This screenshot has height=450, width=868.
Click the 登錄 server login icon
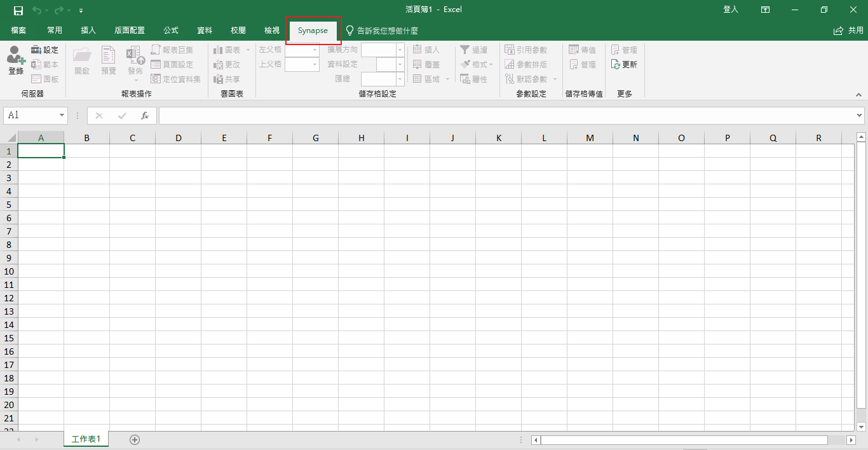pos(16,60)
